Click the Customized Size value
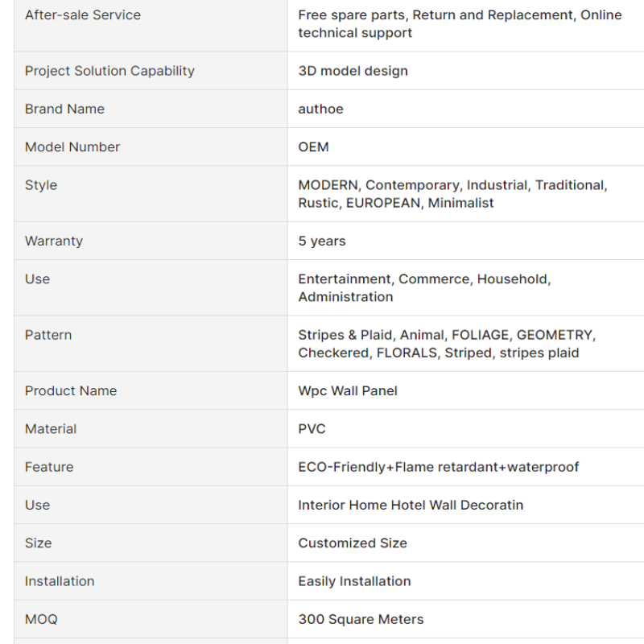The height and width of the screenshot is (644, 644). pos(353,543)
